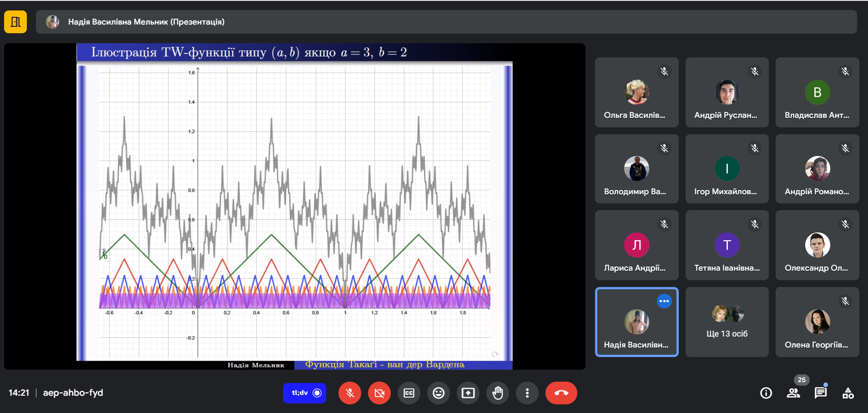Click purple Т avatar of Тетяна
868x413 pixels.
pyautogui.click(x=727, y=245)
